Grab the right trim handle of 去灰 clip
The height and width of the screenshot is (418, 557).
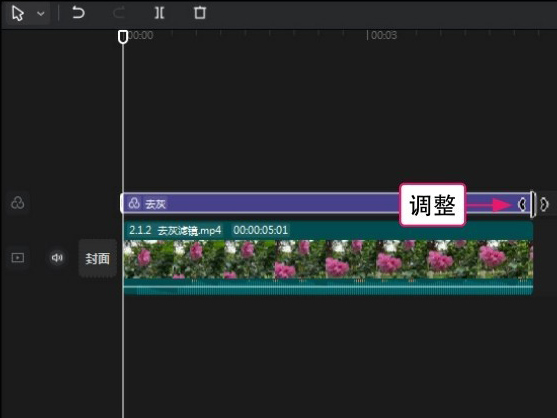pyautogui.click(x=532, y=204)
